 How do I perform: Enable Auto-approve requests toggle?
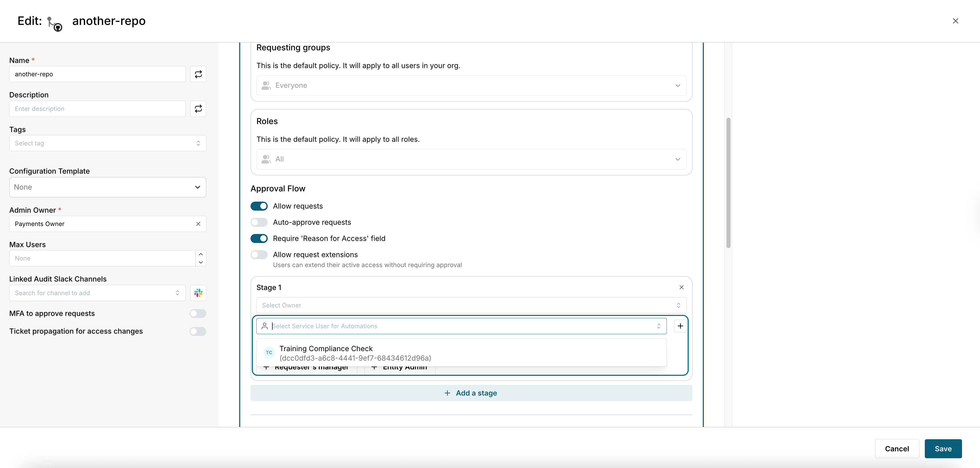pyautogui.click(x=259, y=222)
